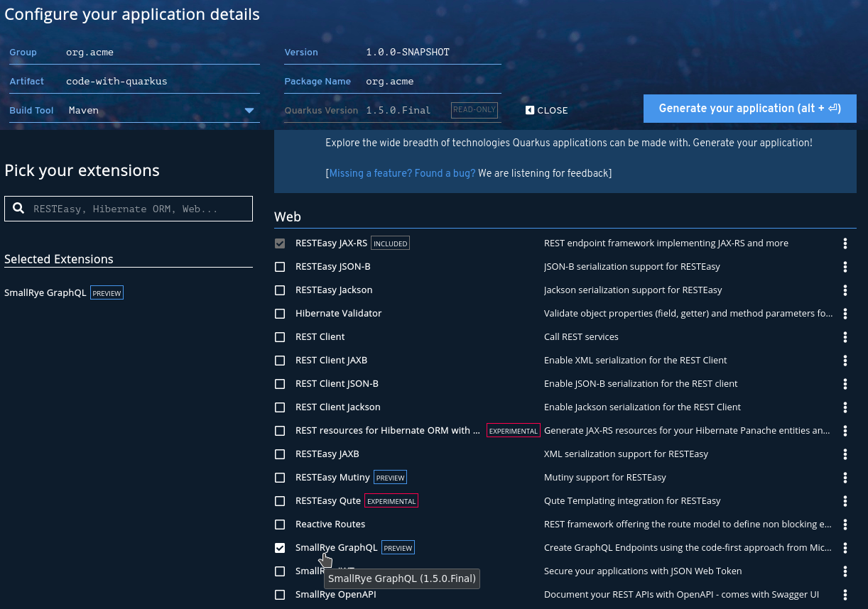The height and width of the screenshot is (609, 868).
Task: Focus the extensions search input field
Action: [x=129, y=209]
